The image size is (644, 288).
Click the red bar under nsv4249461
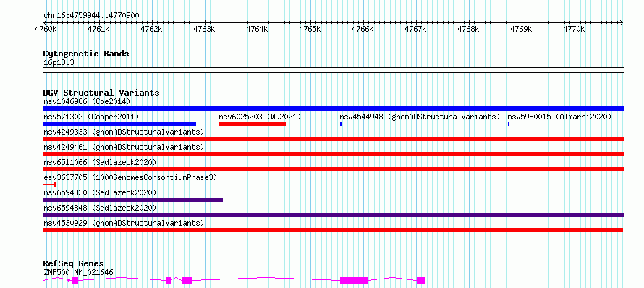click(333, 154)
